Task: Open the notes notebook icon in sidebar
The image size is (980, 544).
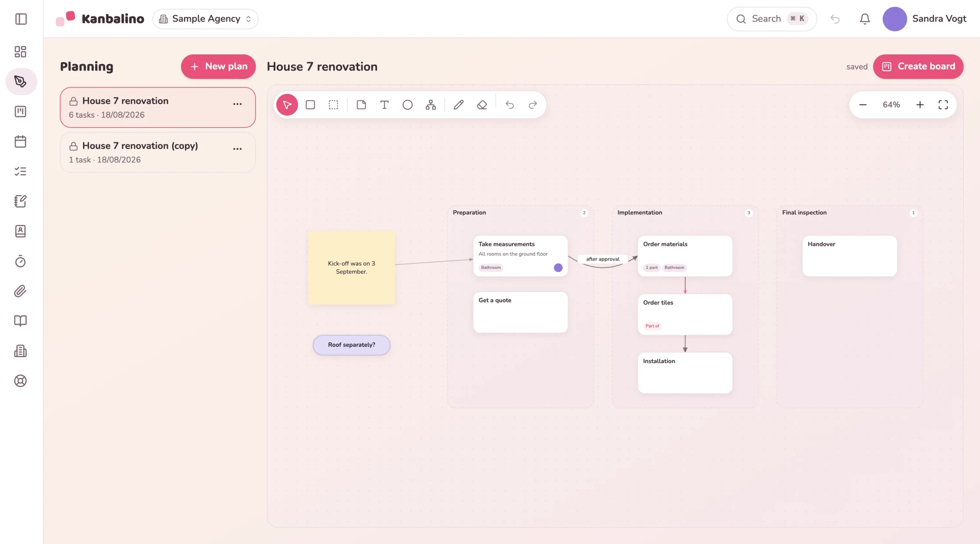Action: click(20, 201)
